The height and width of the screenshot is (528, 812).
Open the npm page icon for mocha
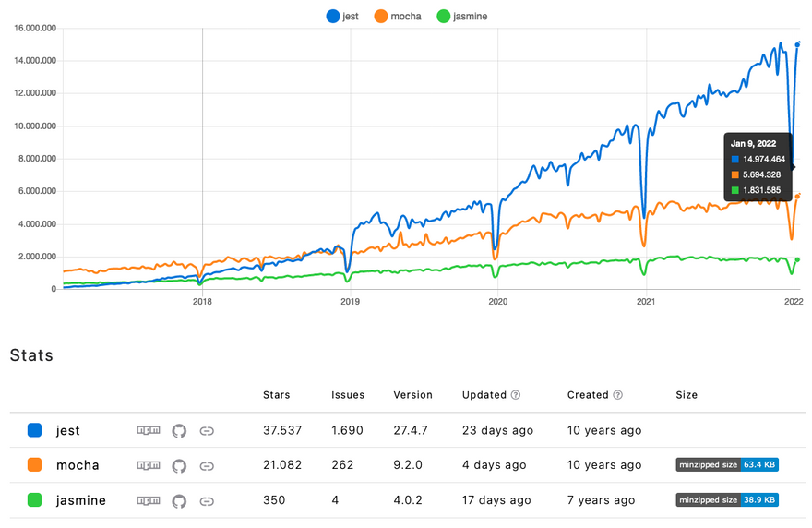[148, 465]
